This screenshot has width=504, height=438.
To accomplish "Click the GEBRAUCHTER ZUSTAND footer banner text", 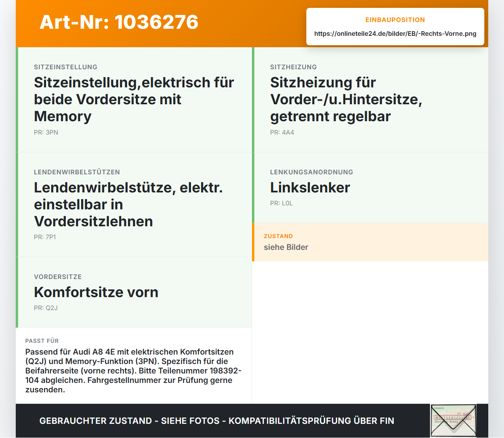I will point(217,421).
